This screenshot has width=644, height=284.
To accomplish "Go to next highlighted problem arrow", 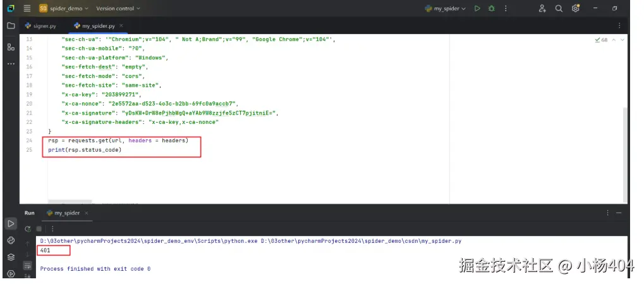I will point(623,40).
